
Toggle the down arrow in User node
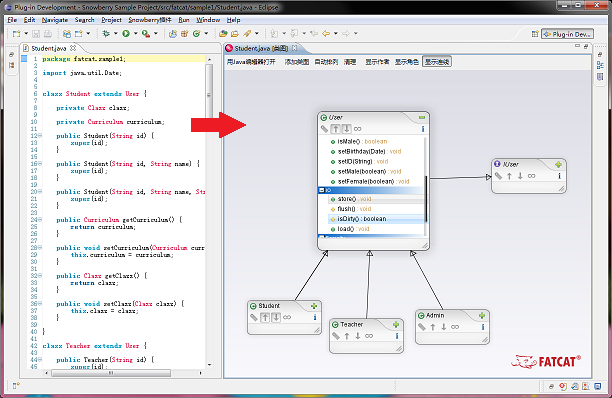coord(347,129)
